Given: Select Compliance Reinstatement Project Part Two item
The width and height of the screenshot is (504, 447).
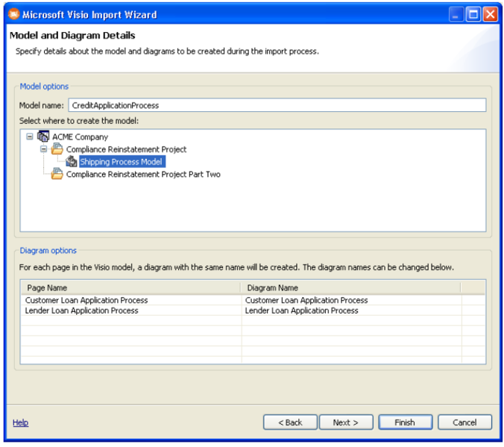Looking at the screenshot, I should [143, 175].
